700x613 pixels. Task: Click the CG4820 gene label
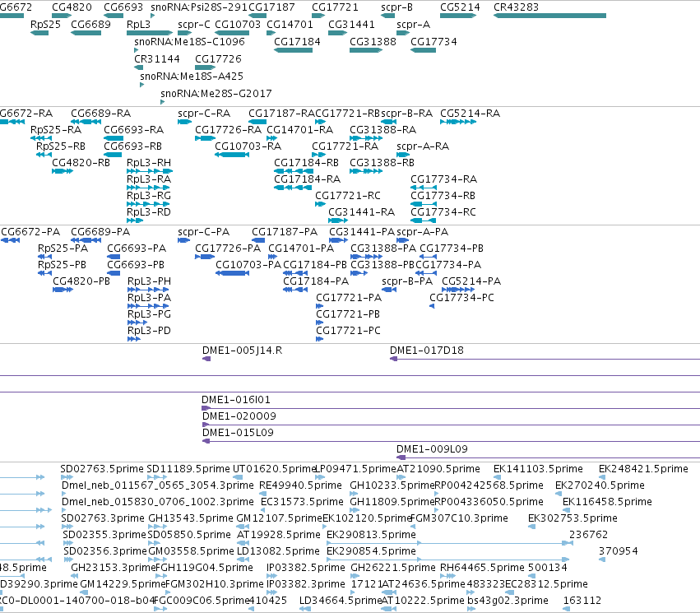(72, 7)
